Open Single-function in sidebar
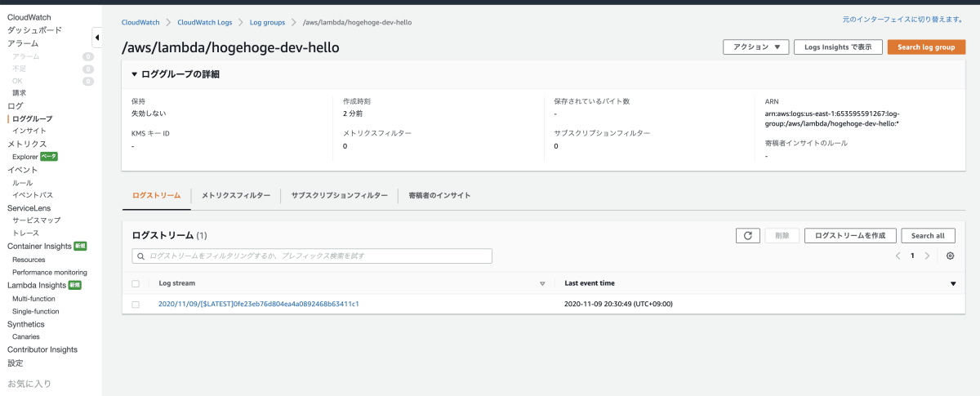The image size is (980, 396). click(x=35, y=311)
